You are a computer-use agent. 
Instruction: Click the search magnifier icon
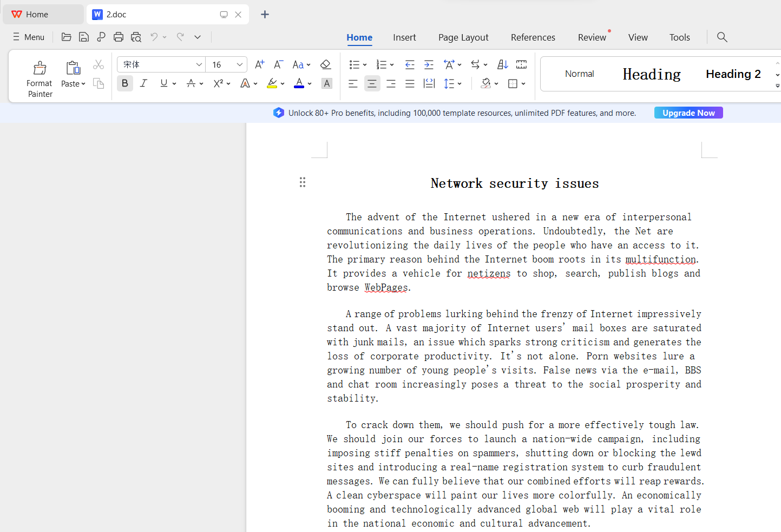click(722, 37)
